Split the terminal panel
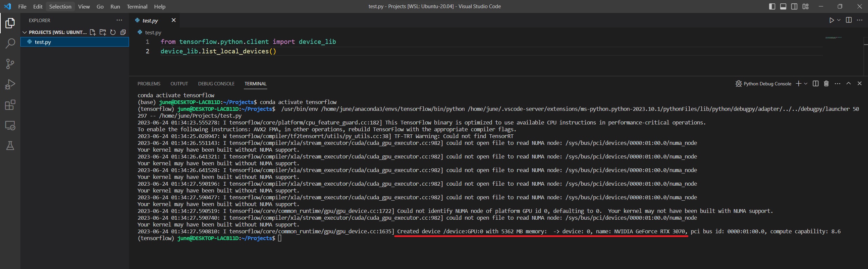This screenshot has width=868, height=269. coord(816,84)
